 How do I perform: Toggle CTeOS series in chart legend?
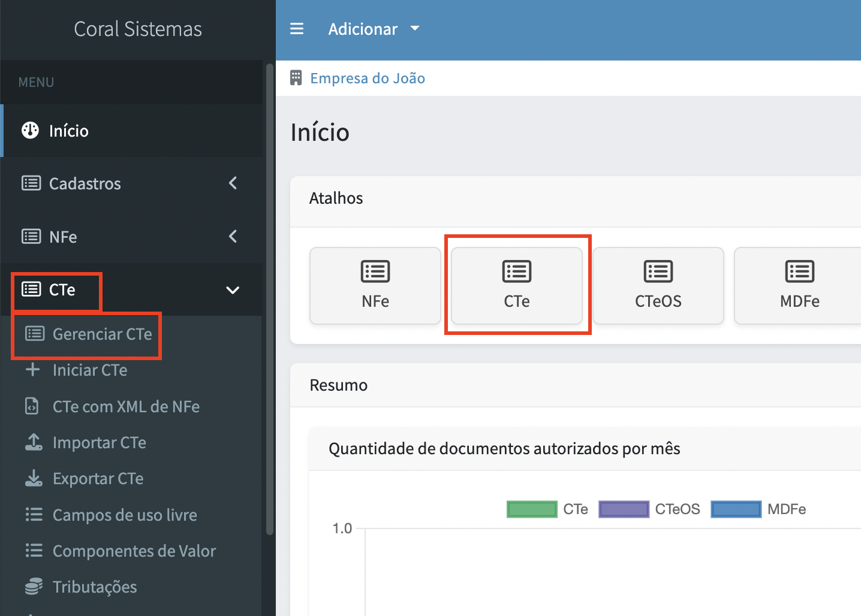pos(649,509)
